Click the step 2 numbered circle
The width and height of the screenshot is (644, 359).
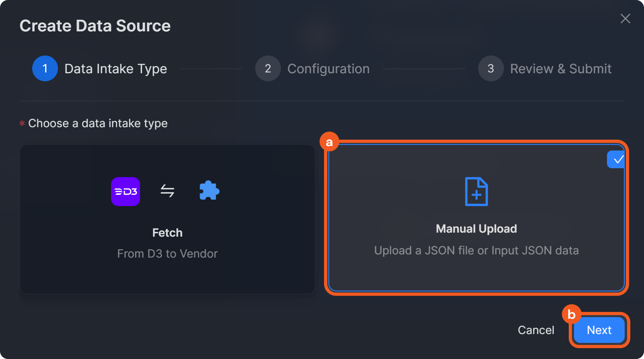coord(268,68)
